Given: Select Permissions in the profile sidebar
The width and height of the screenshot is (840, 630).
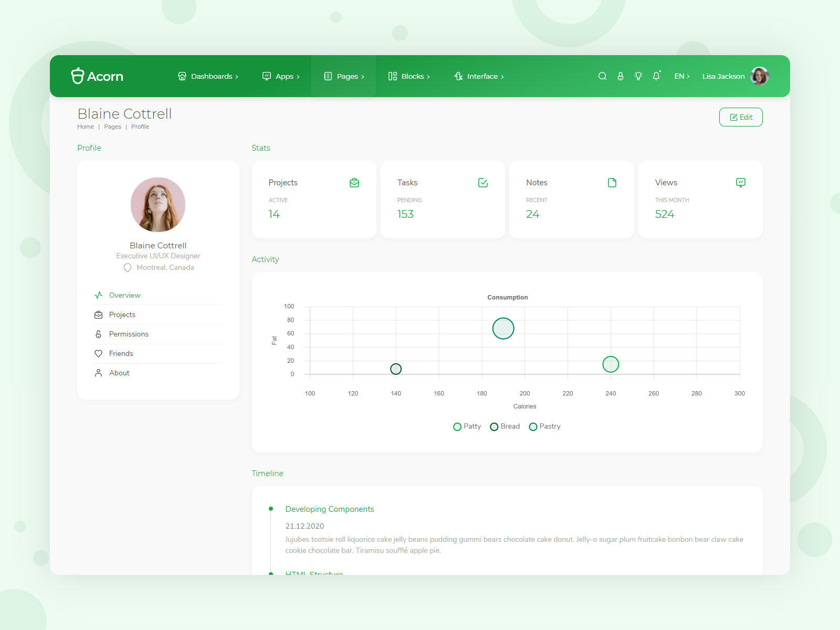Looking at the screenshot, I should (128, 334).
